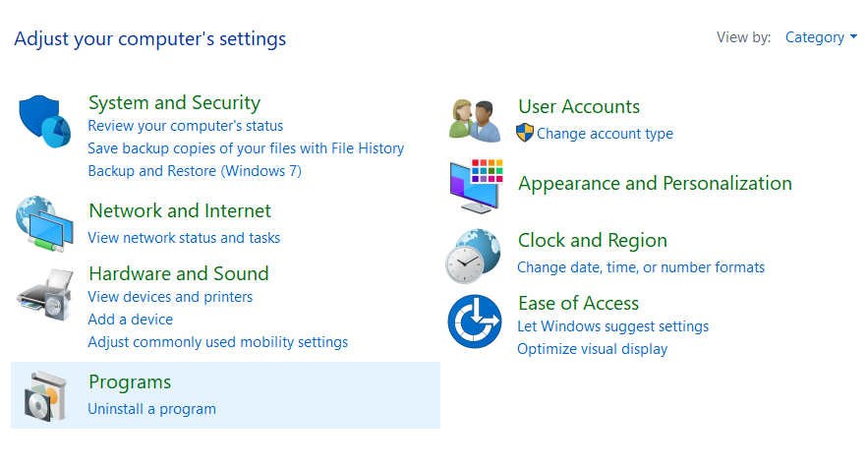Select View devices and printers
Image resolution: width=868 pixels, height=468 pixels.
[170, 297]
